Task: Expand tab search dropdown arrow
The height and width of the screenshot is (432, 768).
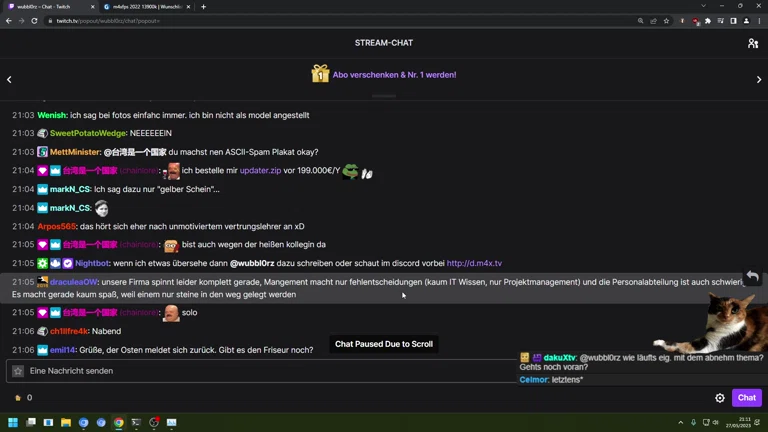Action: pos(703,6)
